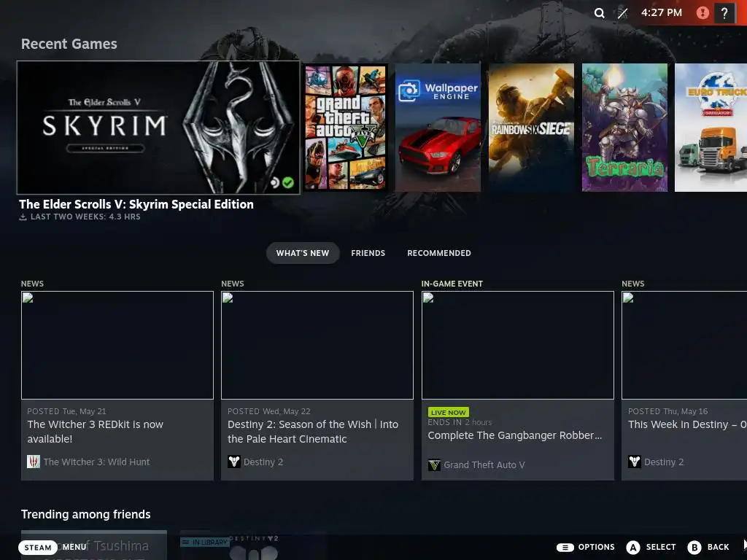Viewport: 747px width, 560px height.
Task: Click the Steam Cloud sync icon on Skyrim
Action: pos(275,182)
